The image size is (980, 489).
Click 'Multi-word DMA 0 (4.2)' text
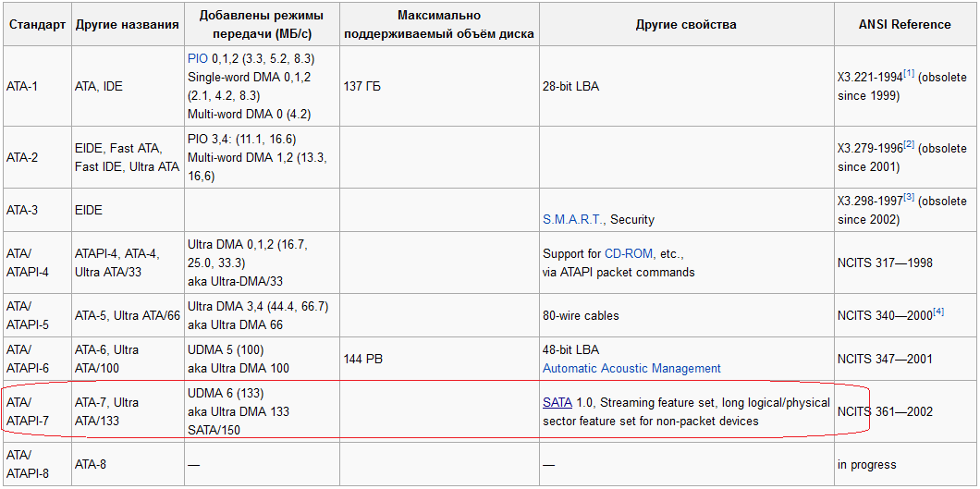tap(249, 114)
